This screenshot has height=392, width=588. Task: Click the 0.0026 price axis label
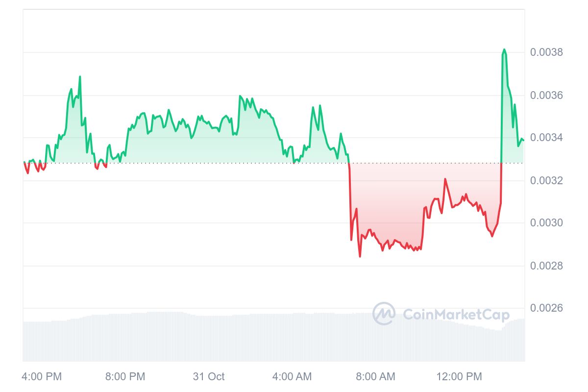[546, 308]
